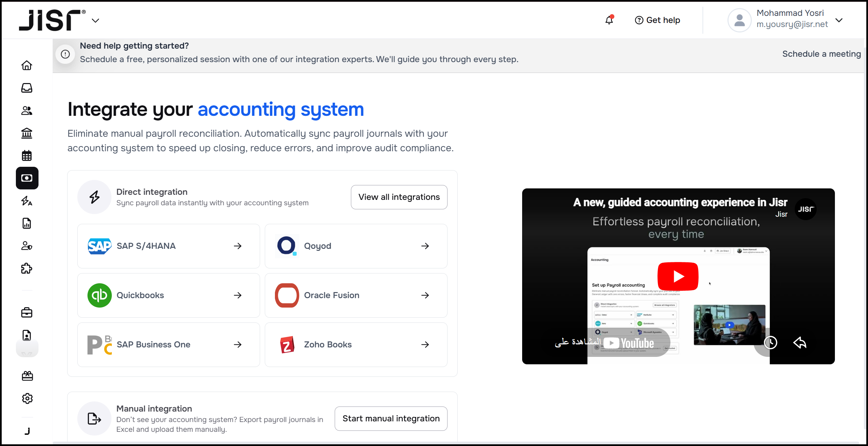Viewport: 868px width, 446px height.
Task: Open the settings gear icon in sidebar
Action: click(x=27, y=398)
